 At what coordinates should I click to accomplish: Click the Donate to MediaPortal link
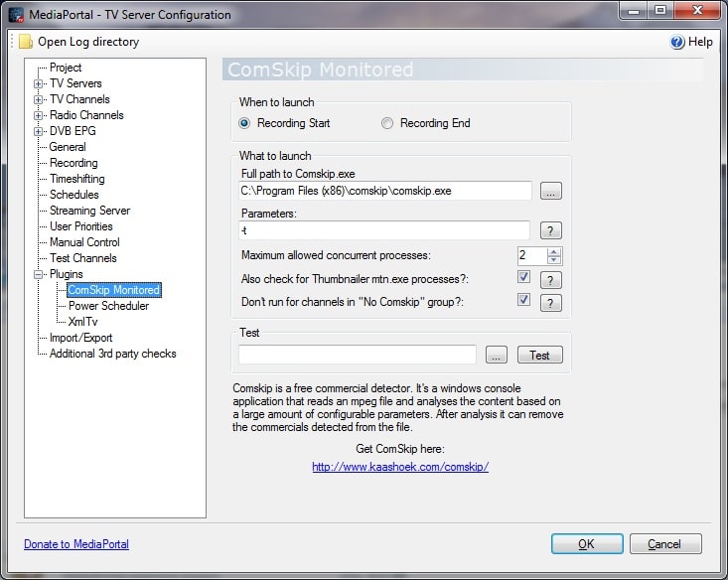(x=76, y=544)
